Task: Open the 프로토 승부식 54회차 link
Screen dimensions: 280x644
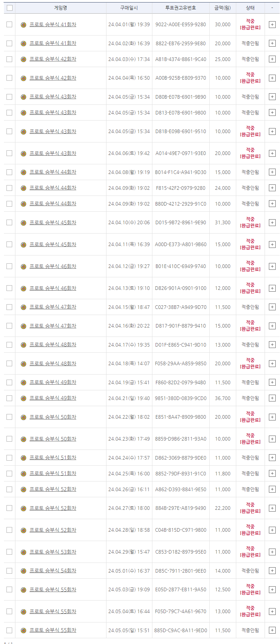Action: (x=53, y=571)
